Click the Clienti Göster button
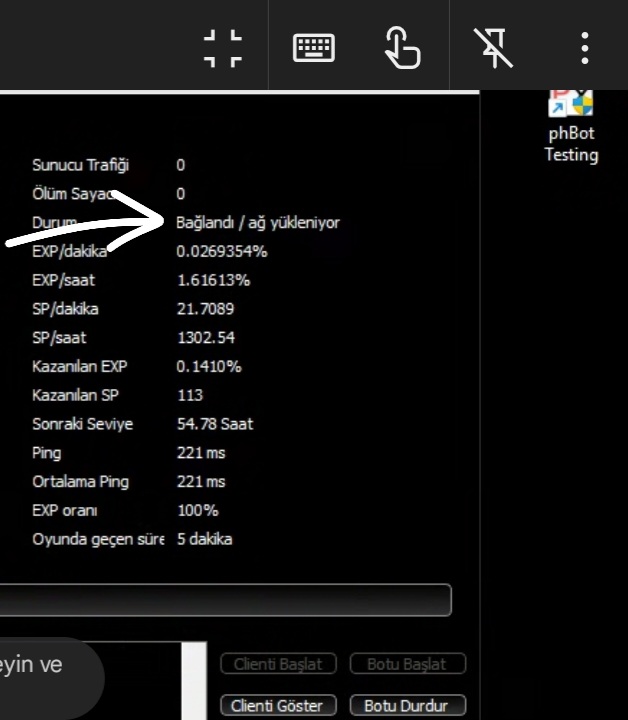 (278, 705)
